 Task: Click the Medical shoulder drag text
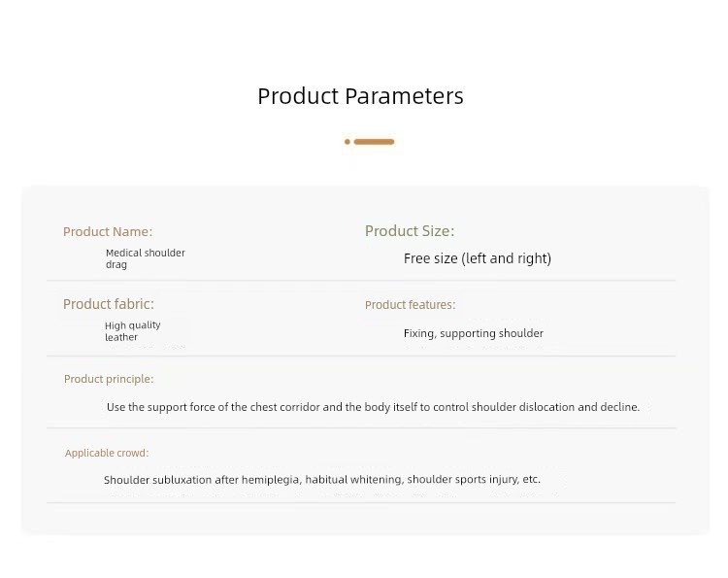(x=146, y=258)
